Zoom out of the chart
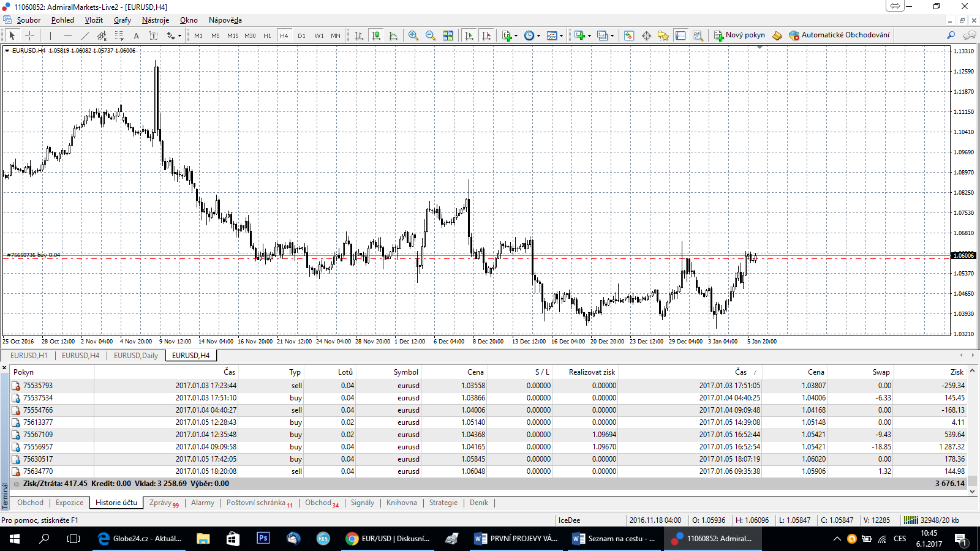This screenshot has height=551, width=980. [431, 36]
